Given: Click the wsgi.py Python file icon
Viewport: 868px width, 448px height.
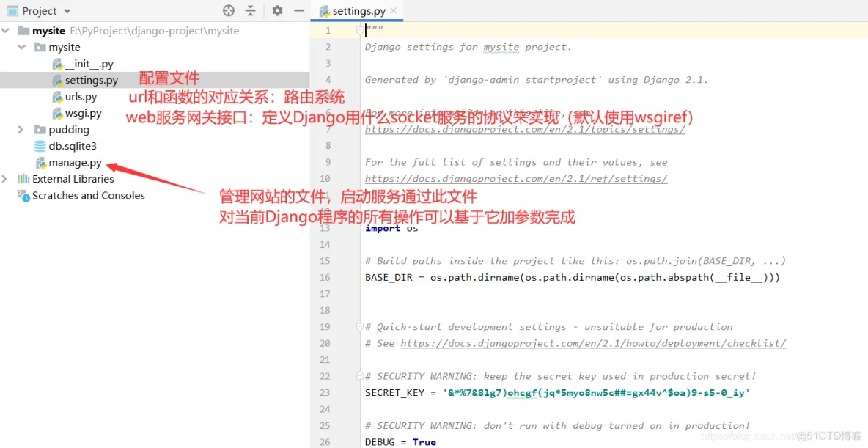Looking at the screenshot, I should (x=57, y=114).
